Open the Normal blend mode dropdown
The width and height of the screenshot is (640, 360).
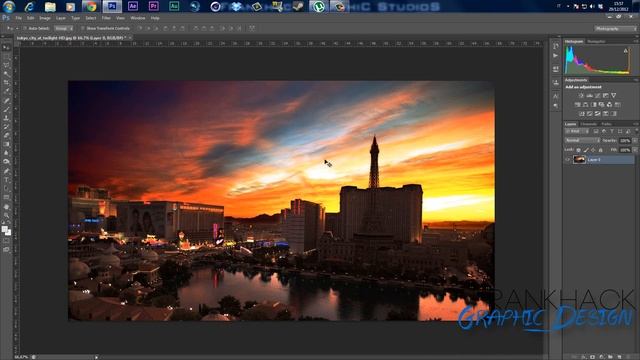(x=582, y=140)
